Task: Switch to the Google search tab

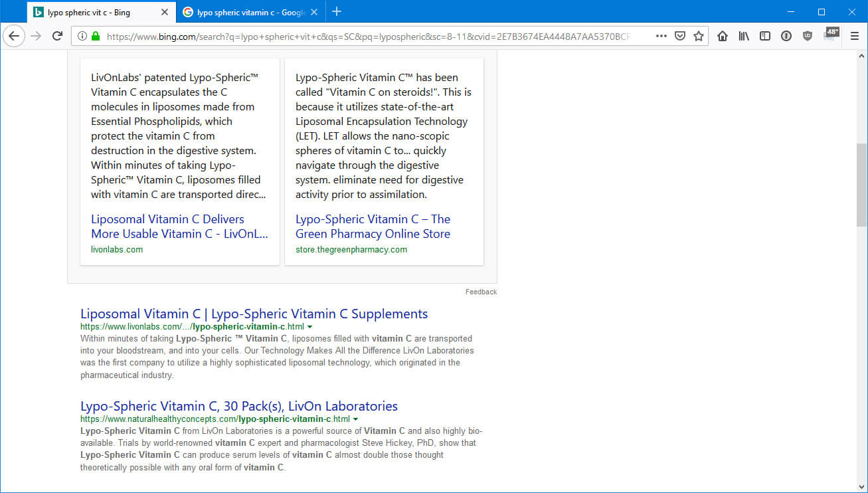Action: coord(250,12)
